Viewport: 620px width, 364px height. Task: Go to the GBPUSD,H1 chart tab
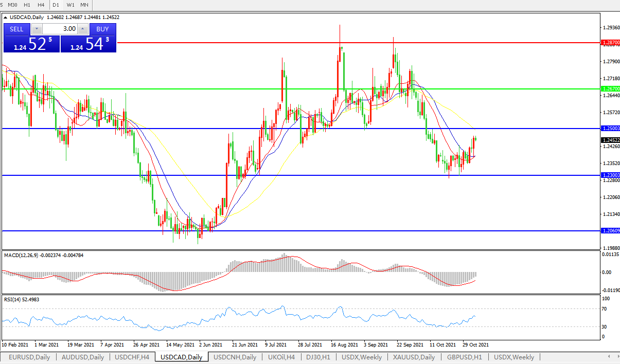click(x=464, y=357)
